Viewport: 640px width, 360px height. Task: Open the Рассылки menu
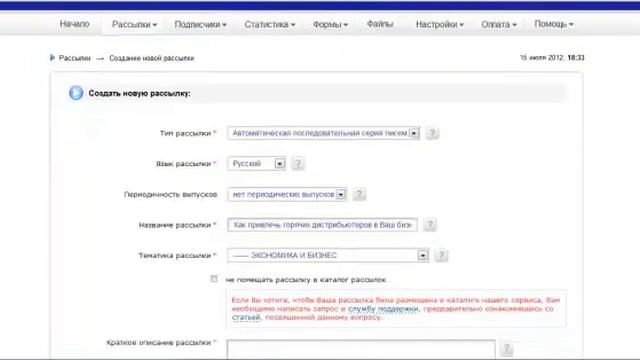[x=134, y=24]
